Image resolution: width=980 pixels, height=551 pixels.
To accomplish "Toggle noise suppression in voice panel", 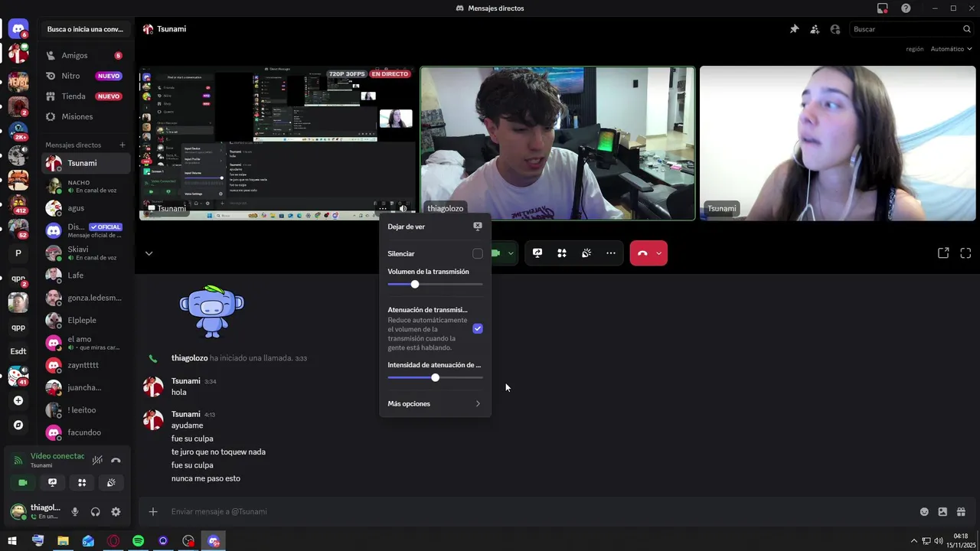I will coord(97,460).
